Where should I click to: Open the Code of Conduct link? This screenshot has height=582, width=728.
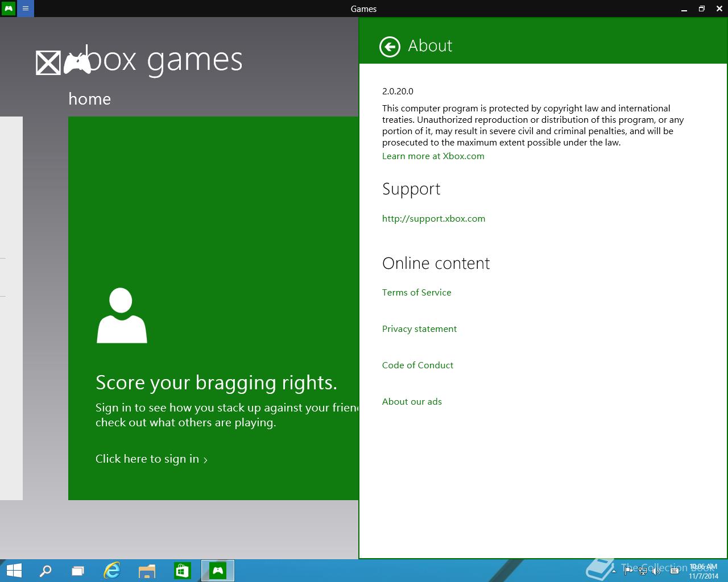(x=417, y=365)
